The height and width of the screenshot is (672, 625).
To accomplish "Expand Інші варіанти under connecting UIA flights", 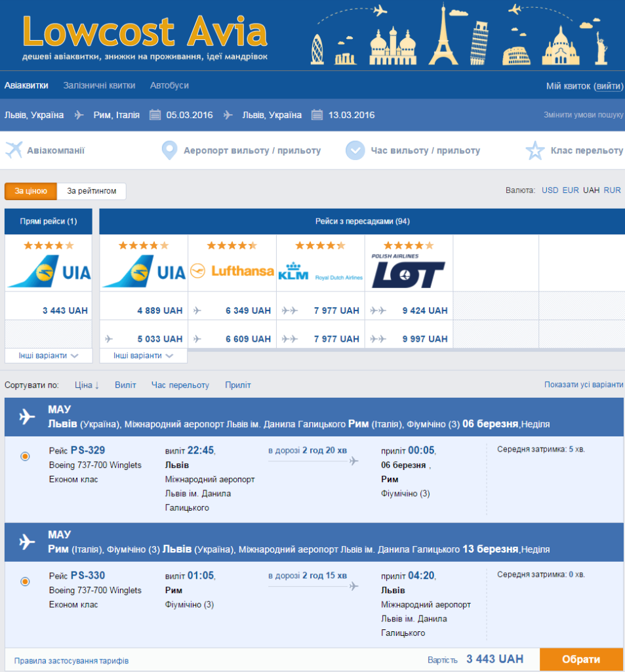I will click(143, 356).
